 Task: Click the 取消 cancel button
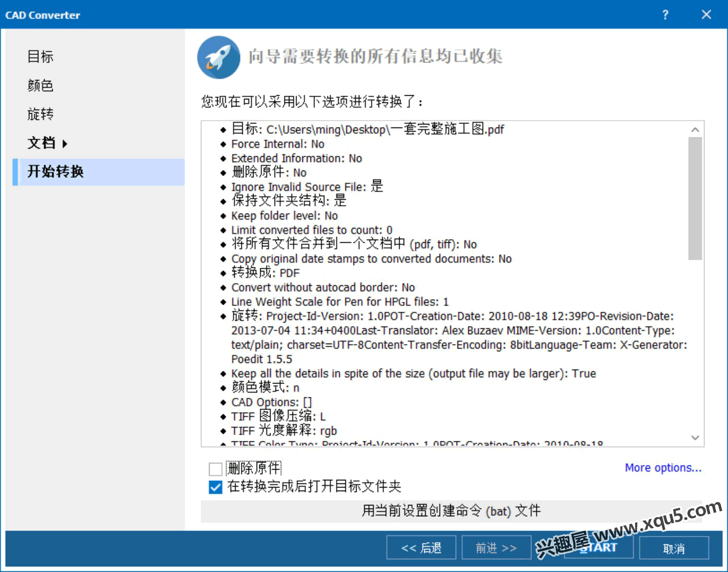(674, 548)
